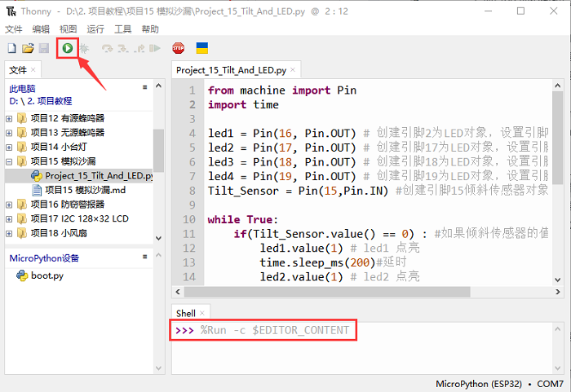
Task: Select boot.py on the MicroPython device
Action: click(x=46, y=275)
